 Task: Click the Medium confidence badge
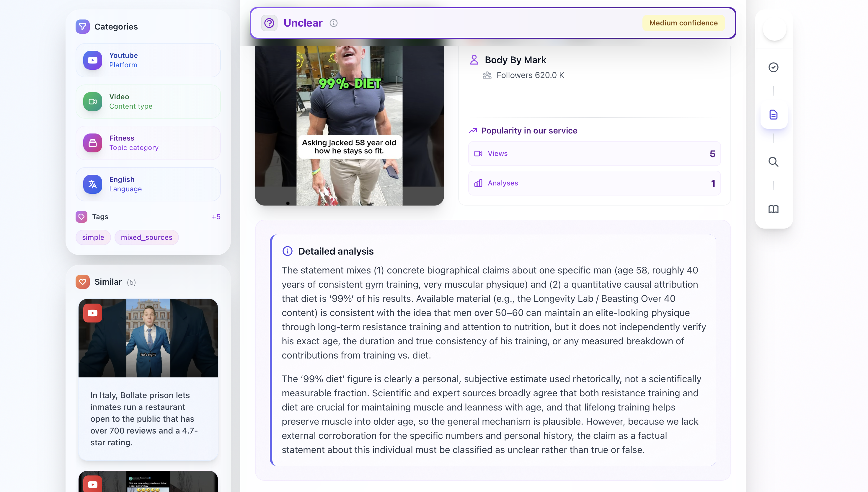click(683, 23)
